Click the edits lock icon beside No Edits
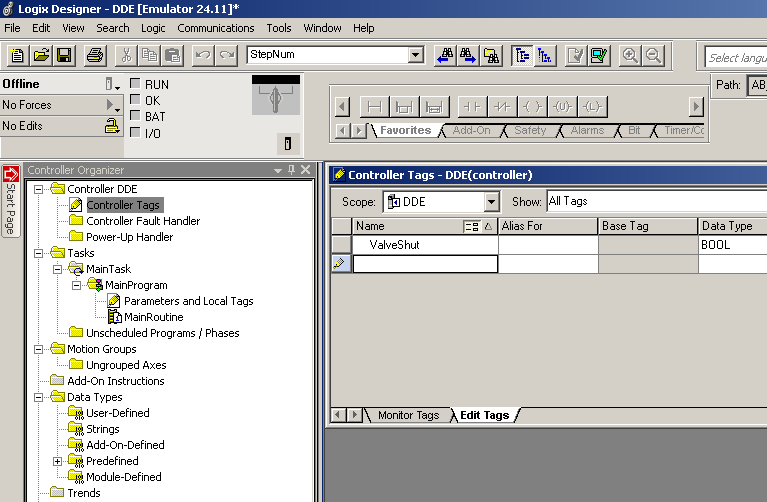The width and height of the screenshot is (767, 502). coord(112,127)
